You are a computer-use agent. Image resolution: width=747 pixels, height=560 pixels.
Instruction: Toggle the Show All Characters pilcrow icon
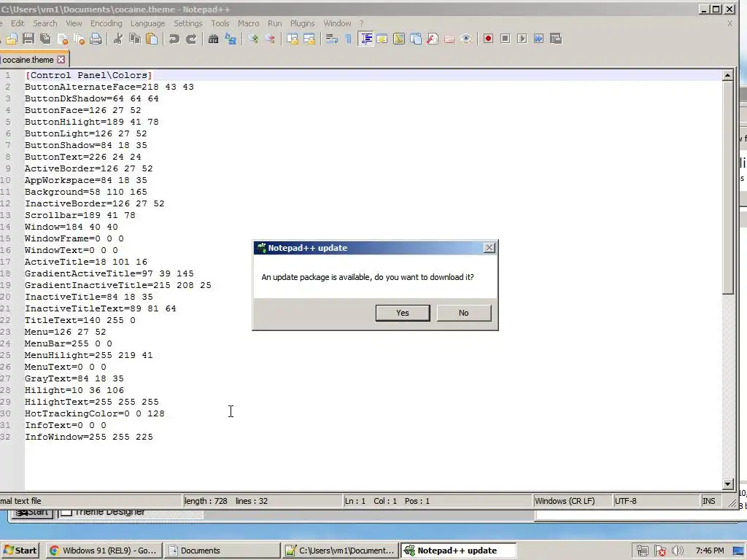pyautogui.click(x=348, y=39)
